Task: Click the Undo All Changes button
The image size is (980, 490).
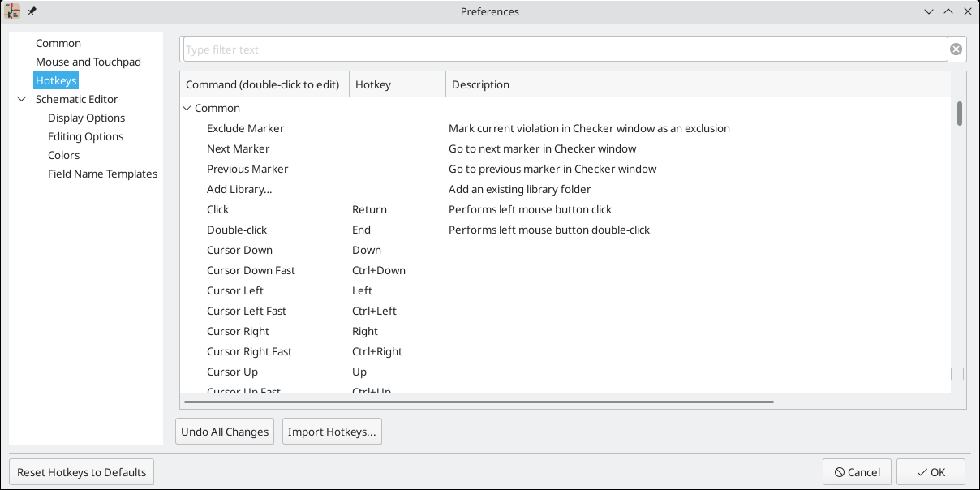Action: point(225,432)
